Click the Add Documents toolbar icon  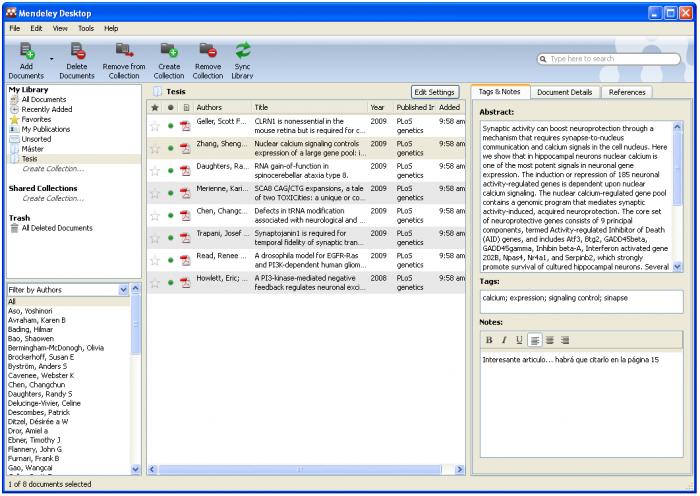click(26, 52)
